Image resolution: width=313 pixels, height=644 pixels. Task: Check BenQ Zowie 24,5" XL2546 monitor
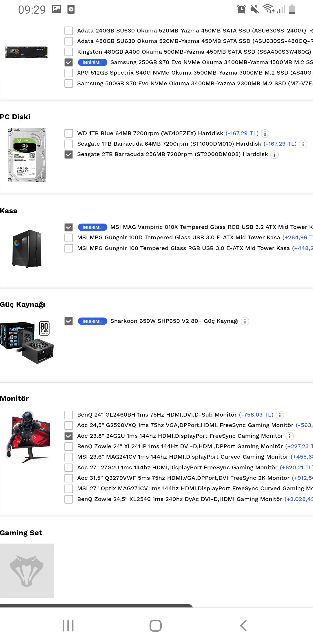[x=69, y=499]
